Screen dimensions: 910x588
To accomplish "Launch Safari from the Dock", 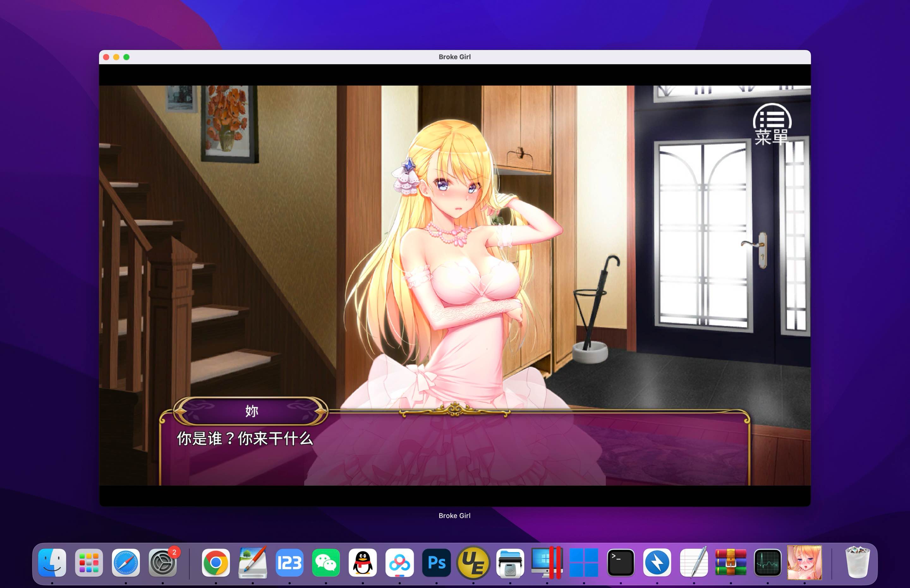I will (126, 563).
